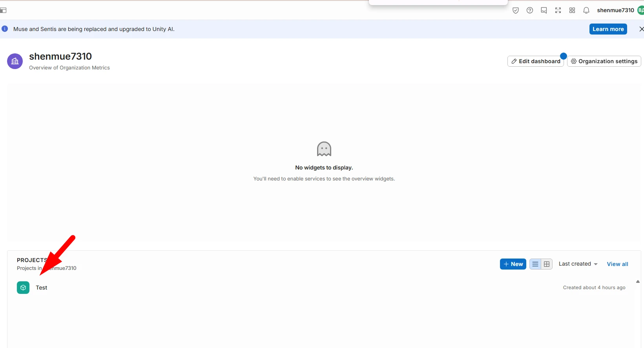Switch projects to grid view
The image size is (644, 348).
click(x=547, y=264)
